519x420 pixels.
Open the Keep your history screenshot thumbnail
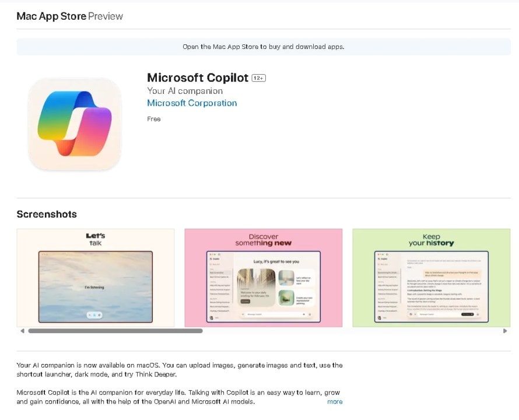click(431, 278)
